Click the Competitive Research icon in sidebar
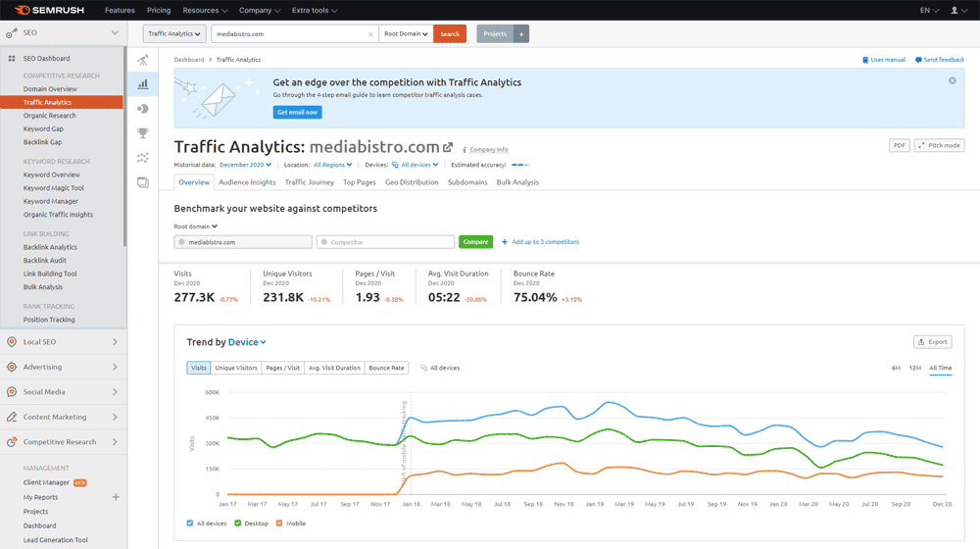The image size is (980, 549). click(x=11, y=441)
